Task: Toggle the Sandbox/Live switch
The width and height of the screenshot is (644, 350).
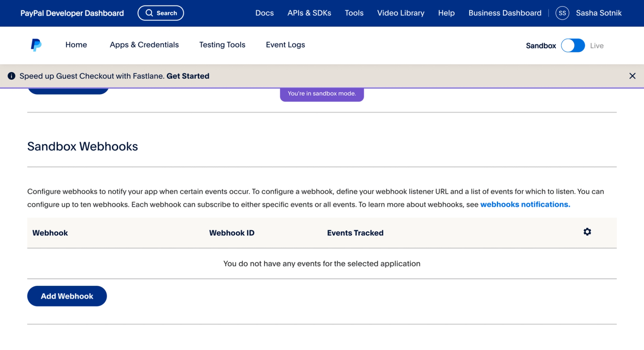Action: [573, 46]
